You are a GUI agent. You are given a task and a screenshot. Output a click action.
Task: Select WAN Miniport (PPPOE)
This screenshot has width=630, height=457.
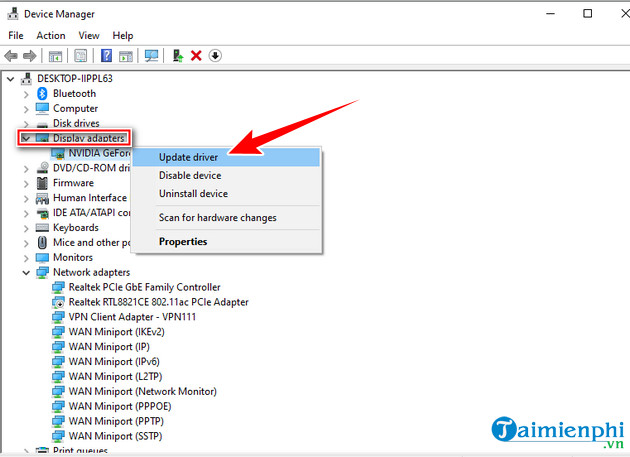click(120, 406)
